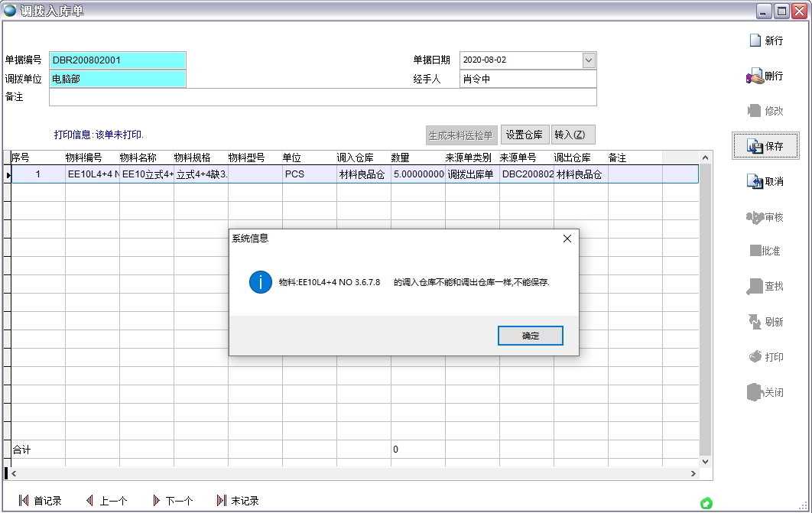Viewport: 812px width, 513px height.
Task: Click the 设置仓库 (Set Warehouse) button
Action: coord(525,134)
